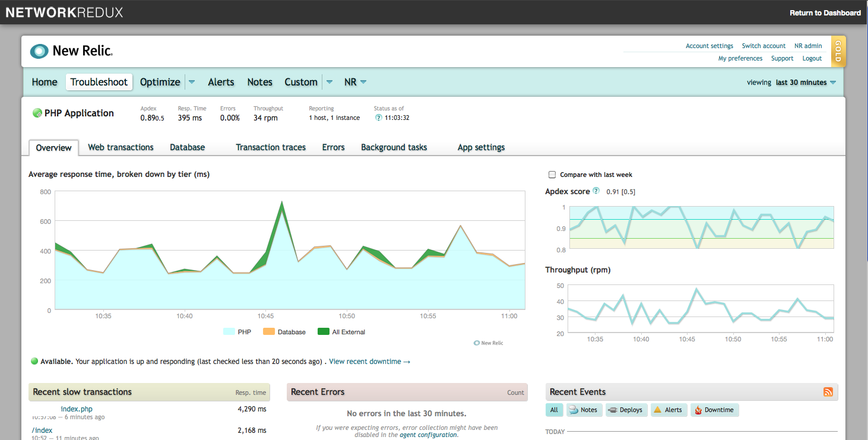Screen dimensions: 868x440
Task: Filter events by Deploys icon button
Action: (x=626, y=410)
